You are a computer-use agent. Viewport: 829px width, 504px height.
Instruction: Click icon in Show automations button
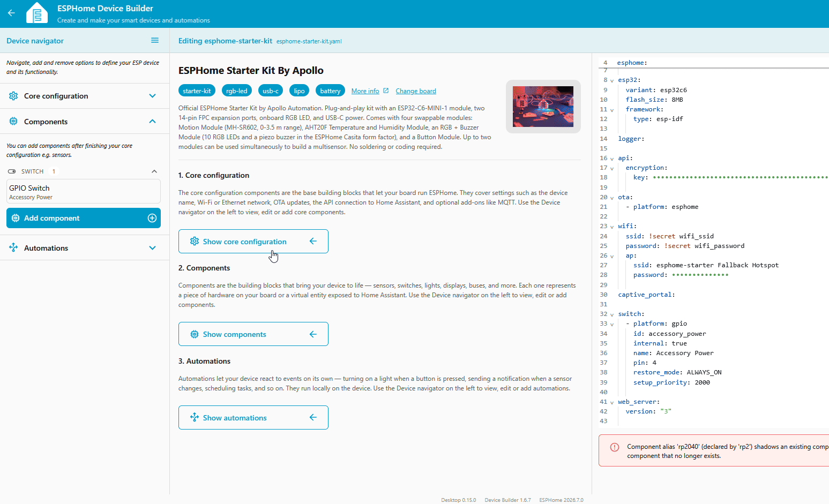click(195, 418)
